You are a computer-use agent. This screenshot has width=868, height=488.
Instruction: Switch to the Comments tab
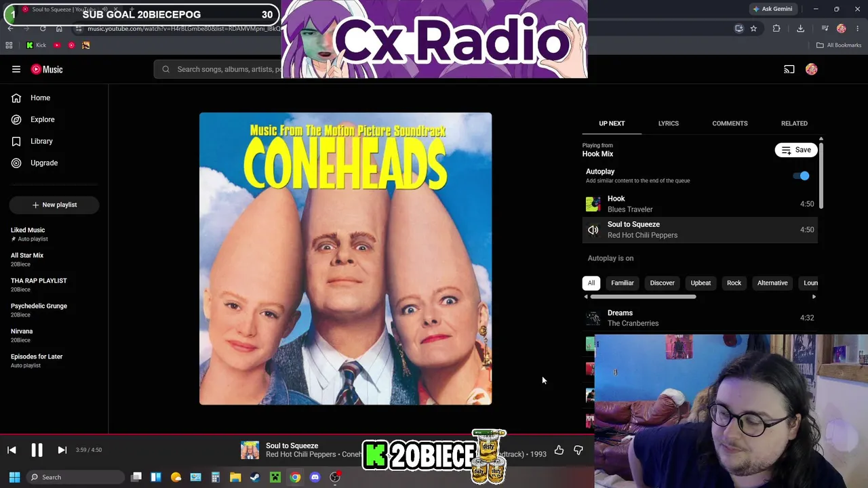coord(730,123)
